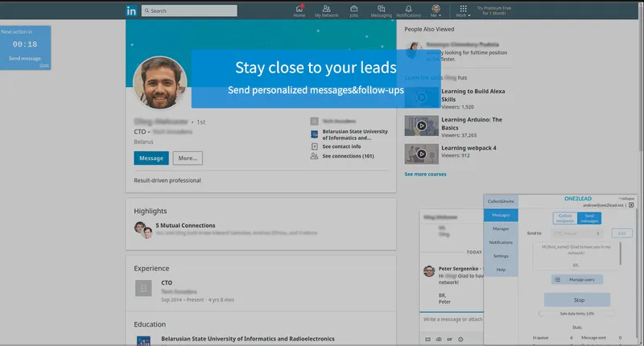Viewport: 644px width, 346px height.
Task: Click the LinkedIn search field
Action: [x=189, y=10]
